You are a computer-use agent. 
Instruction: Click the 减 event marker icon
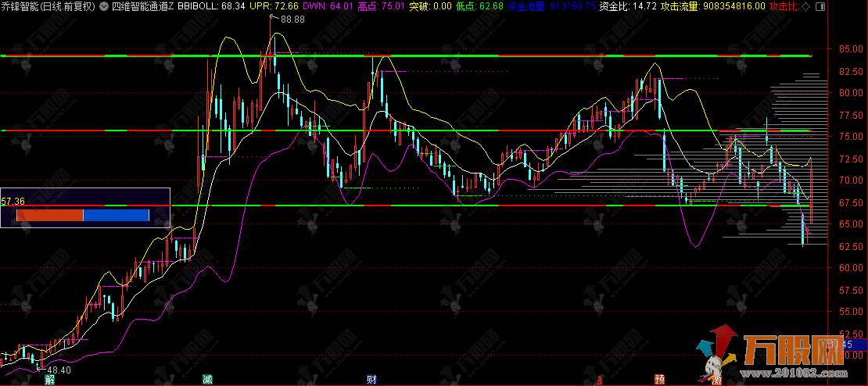[x=207, y=380]
